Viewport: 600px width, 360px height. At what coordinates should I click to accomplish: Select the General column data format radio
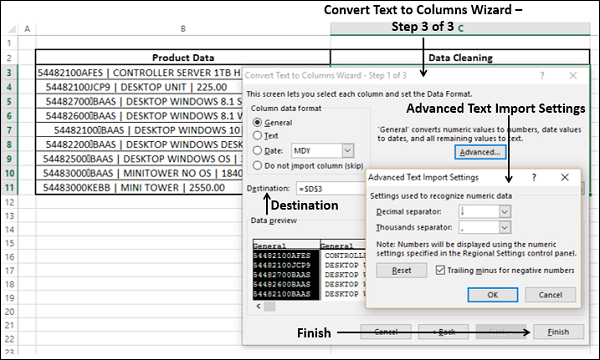tap(257, 122)
